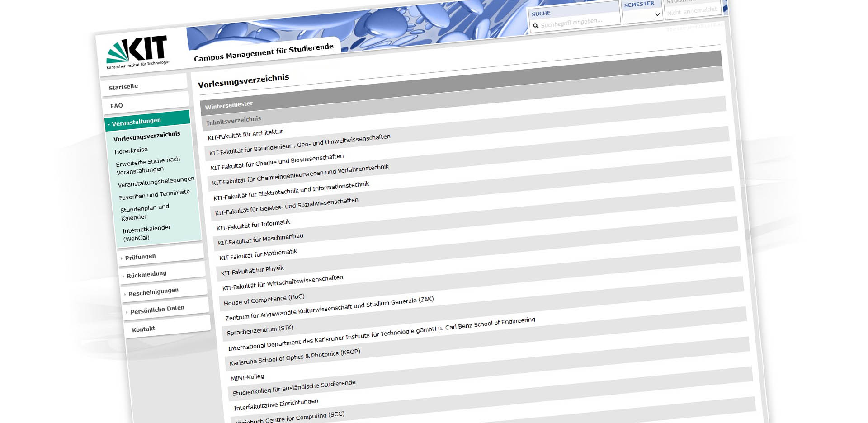Click the search magnifier icon
868x423 pixels.
click(x=536, y=26)
